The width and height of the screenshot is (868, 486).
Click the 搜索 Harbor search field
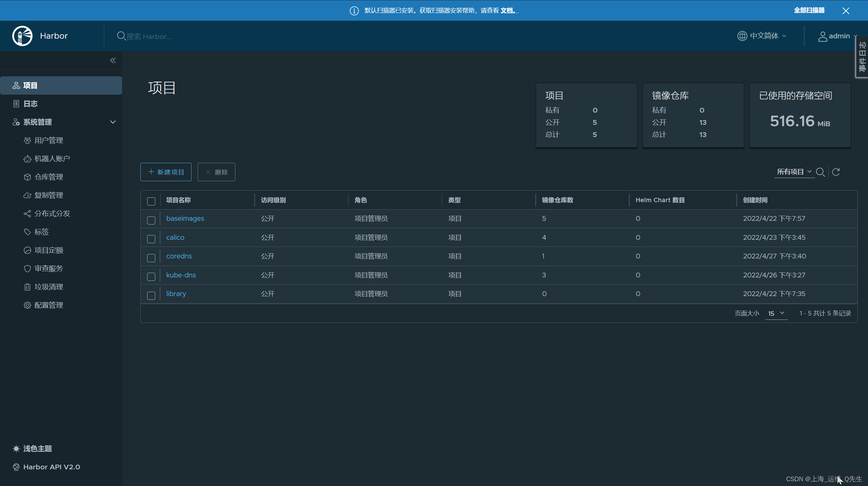pos(149,36)
